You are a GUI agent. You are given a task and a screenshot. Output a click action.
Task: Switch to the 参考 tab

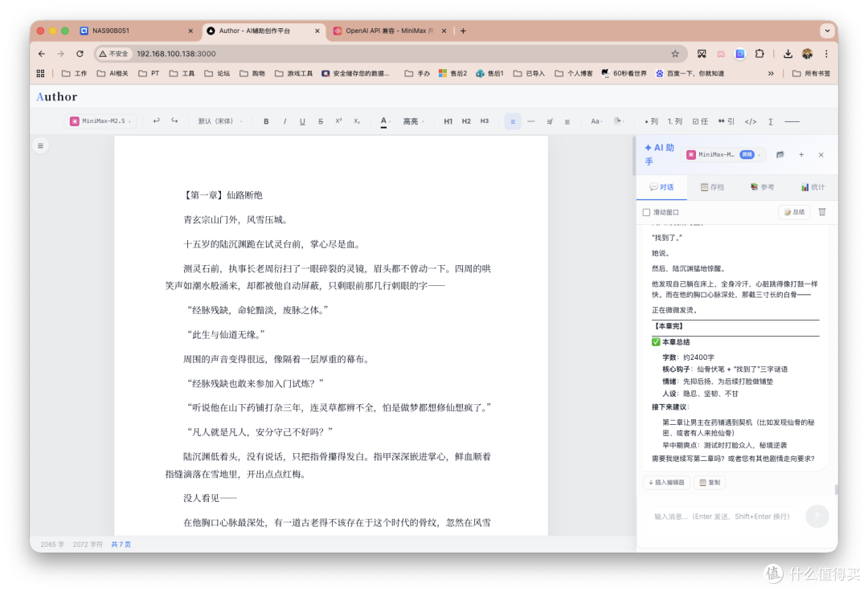(x=762, y=187)
